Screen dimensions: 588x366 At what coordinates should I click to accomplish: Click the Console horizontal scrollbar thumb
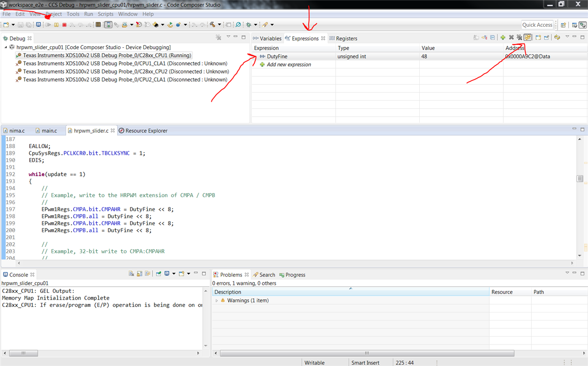tap(23, 354)
